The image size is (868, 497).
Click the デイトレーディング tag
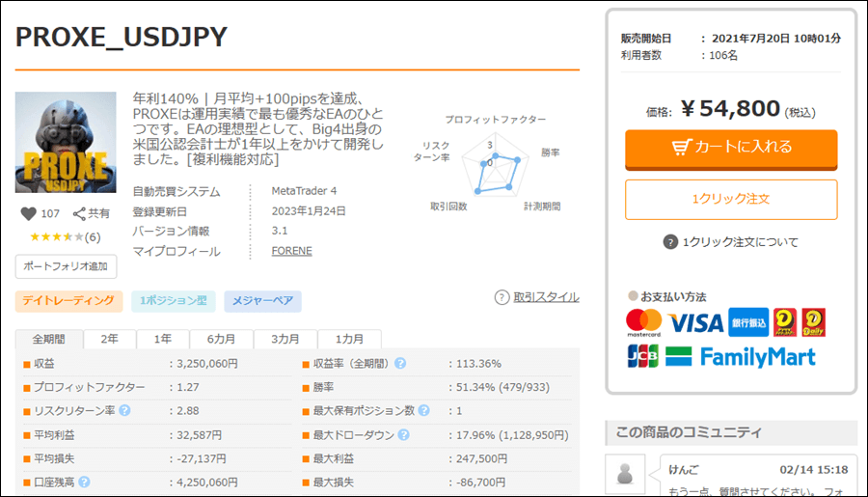click(x=68, y=301)
